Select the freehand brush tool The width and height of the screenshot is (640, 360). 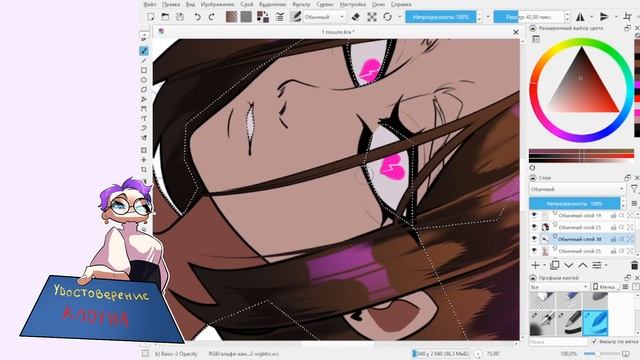pos(144,51)
